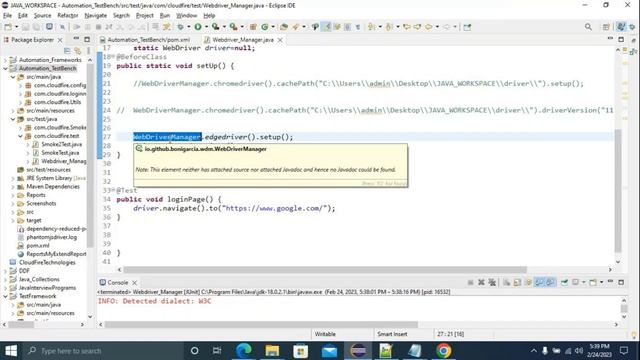Click the tip lightbulb in status bar
The image size is (640, 360).
click(633, 335)
